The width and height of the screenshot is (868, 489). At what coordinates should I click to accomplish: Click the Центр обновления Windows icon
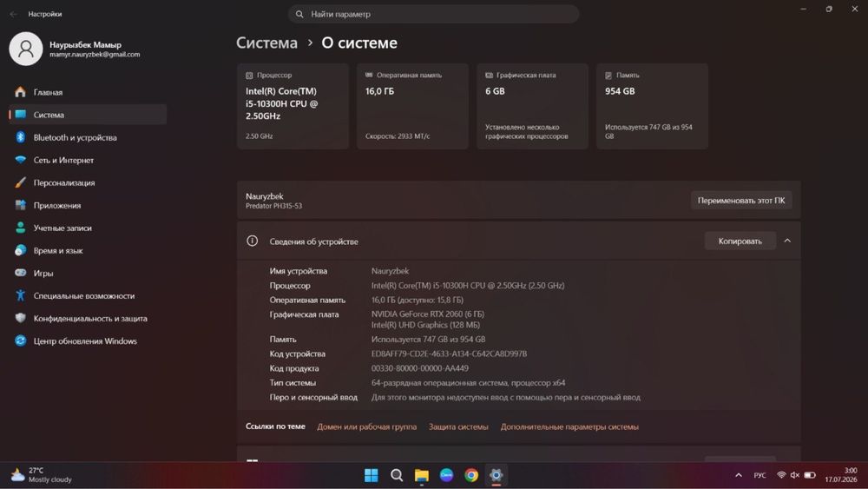[21, 341]
